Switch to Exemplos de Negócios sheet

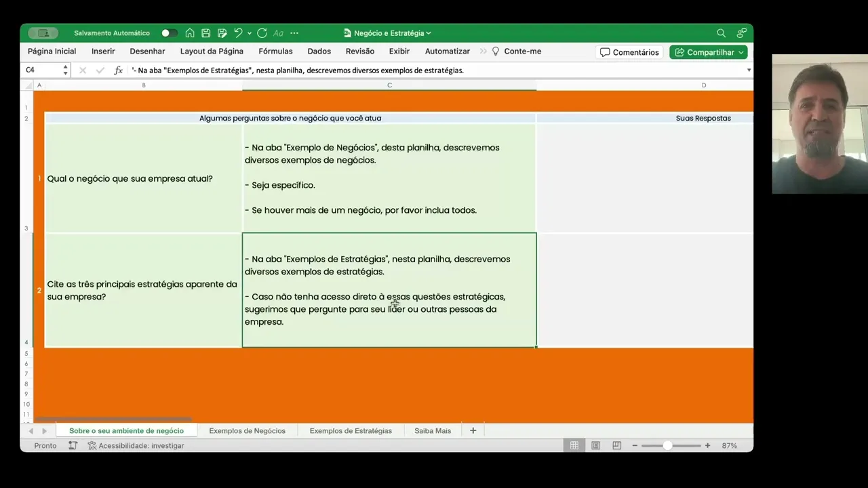248,430
